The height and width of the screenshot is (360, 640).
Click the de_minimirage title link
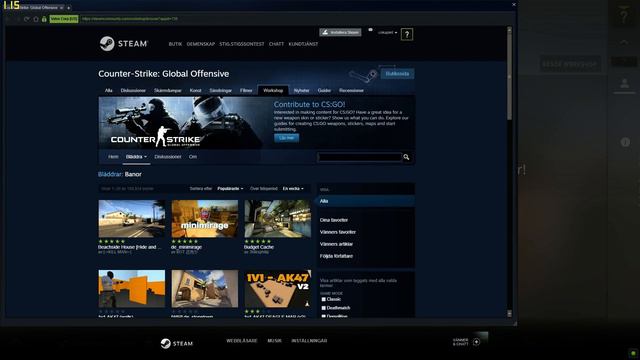[186, 247]
